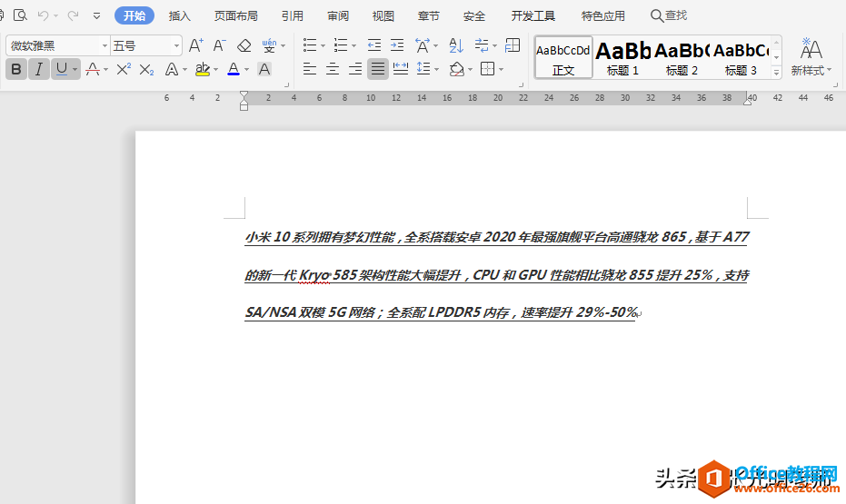Viewport: 846px width, 504px height.
Task: Open the font color dropdown arrow
Action: click(246, 70)
